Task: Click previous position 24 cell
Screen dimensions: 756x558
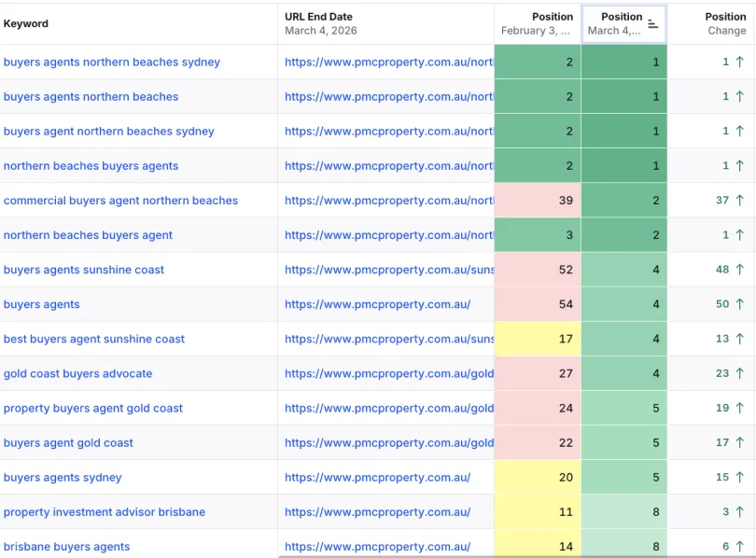Action: [x=538, y=409]
